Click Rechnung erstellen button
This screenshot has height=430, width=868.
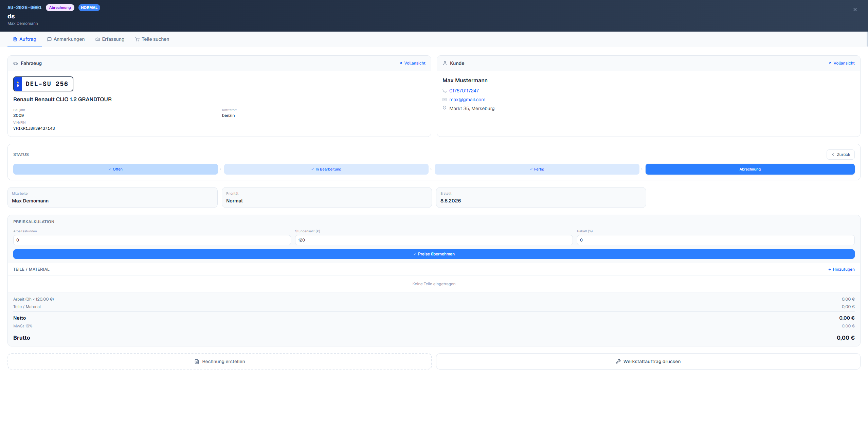(220, 361)
